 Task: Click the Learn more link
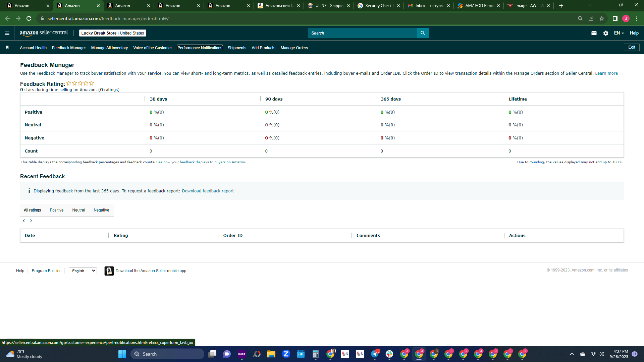(x=606, y=73)
